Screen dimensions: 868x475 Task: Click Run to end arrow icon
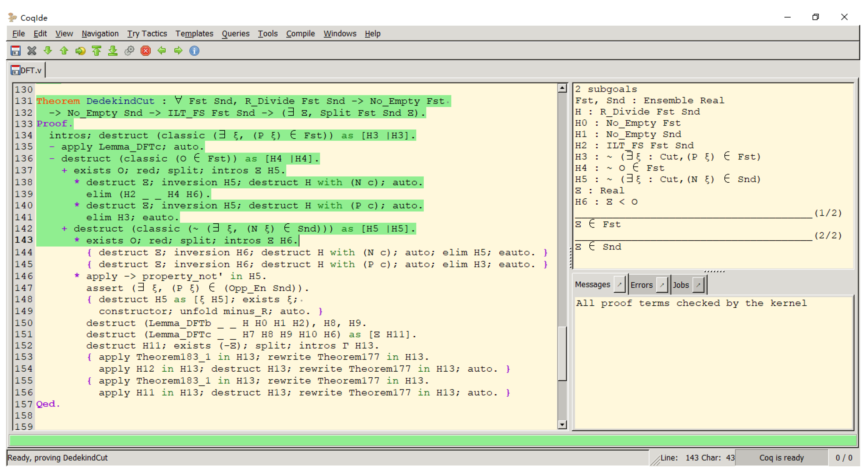click(113, 51)
